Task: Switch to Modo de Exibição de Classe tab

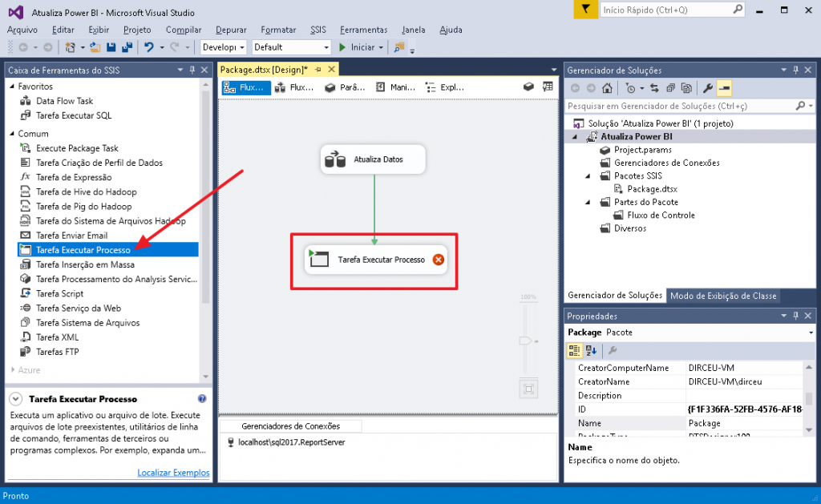Action: (x=723, y=296)
